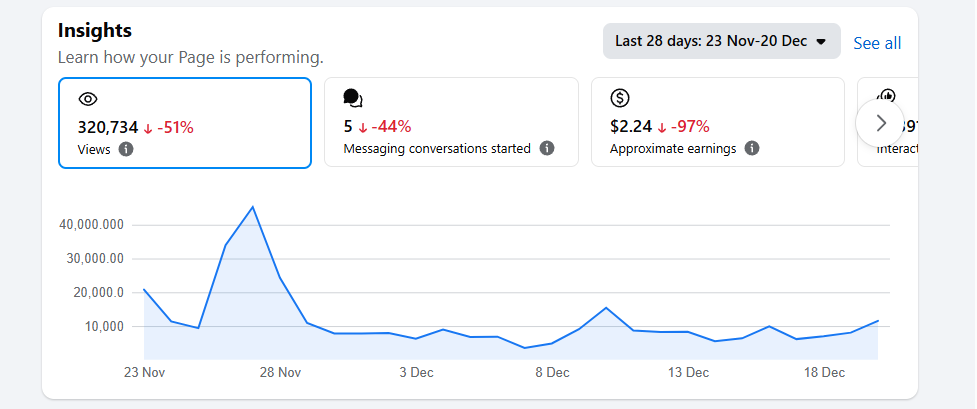The image size is (977, 409).
Task: Click info icon beside Messaging conversations started
Action: click(547, 148)
